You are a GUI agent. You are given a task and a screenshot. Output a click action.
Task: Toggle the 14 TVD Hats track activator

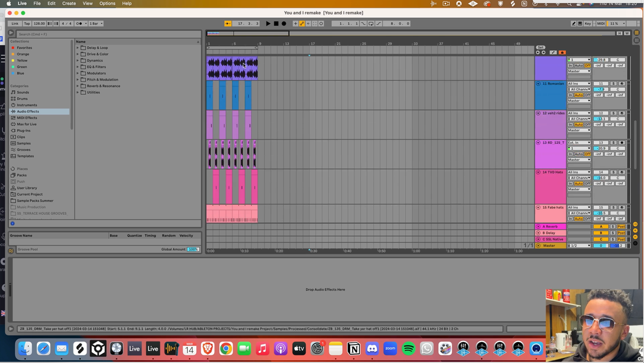[602, 172]
